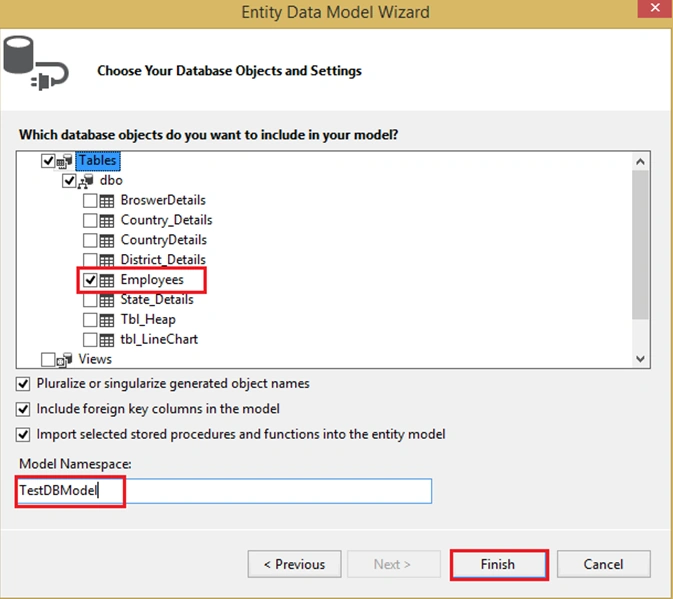
Task: Check the State_Details table checkbox
Action: click(90, 300)
